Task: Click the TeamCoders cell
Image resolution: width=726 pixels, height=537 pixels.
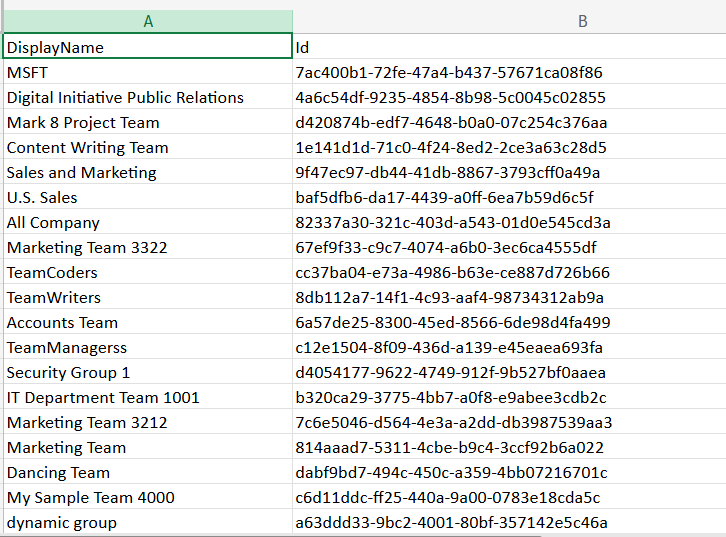Action: (x=148, y=272)
